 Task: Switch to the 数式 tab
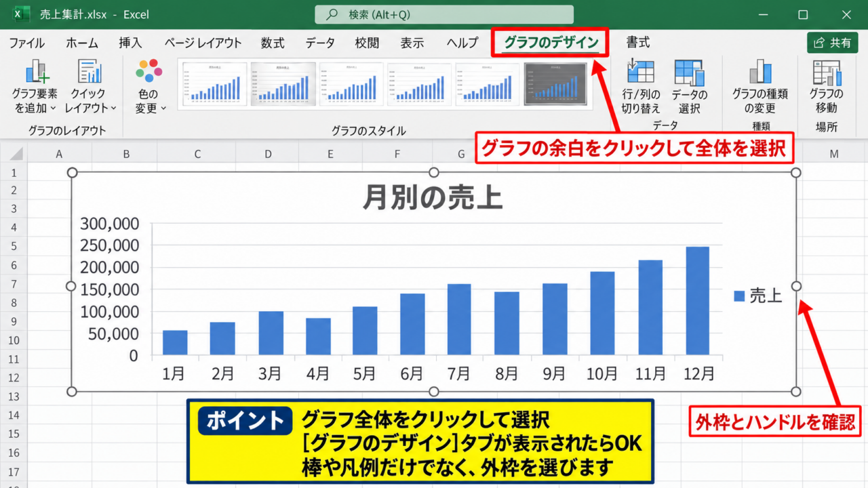(x=273, y=43)
